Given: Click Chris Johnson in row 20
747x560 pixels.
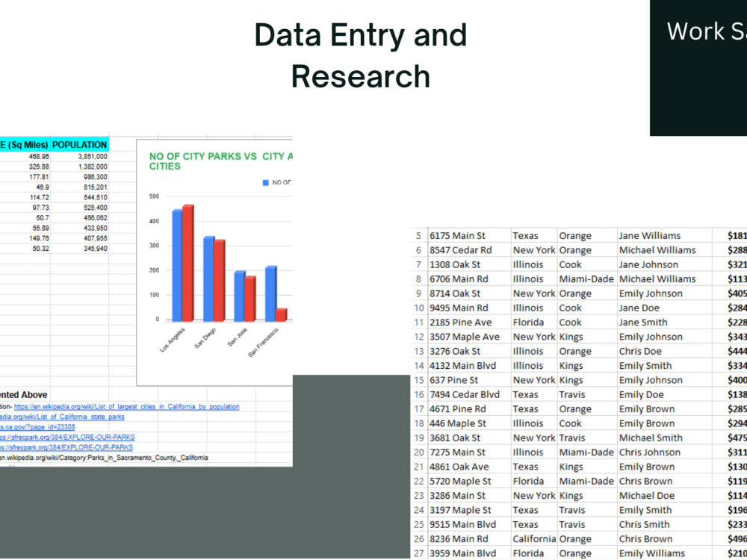Looking at the screenshot, I should (650, 452).
